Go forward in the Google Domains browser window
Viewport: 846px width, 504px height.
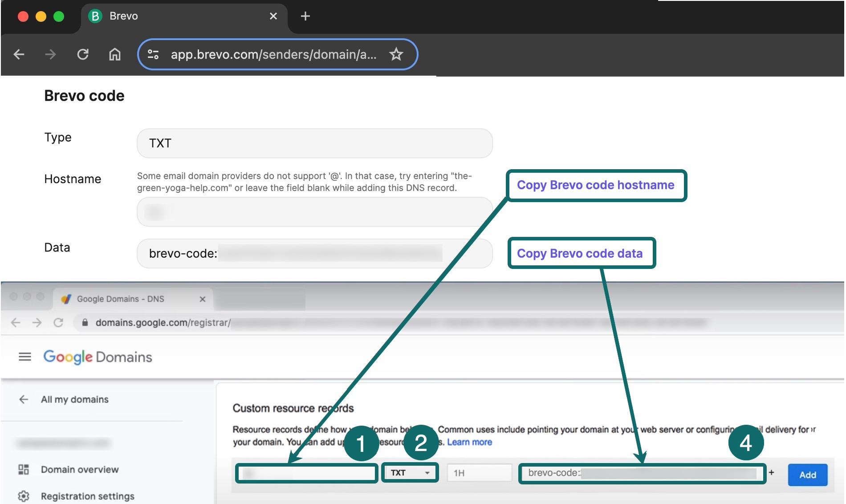point(37,322)
